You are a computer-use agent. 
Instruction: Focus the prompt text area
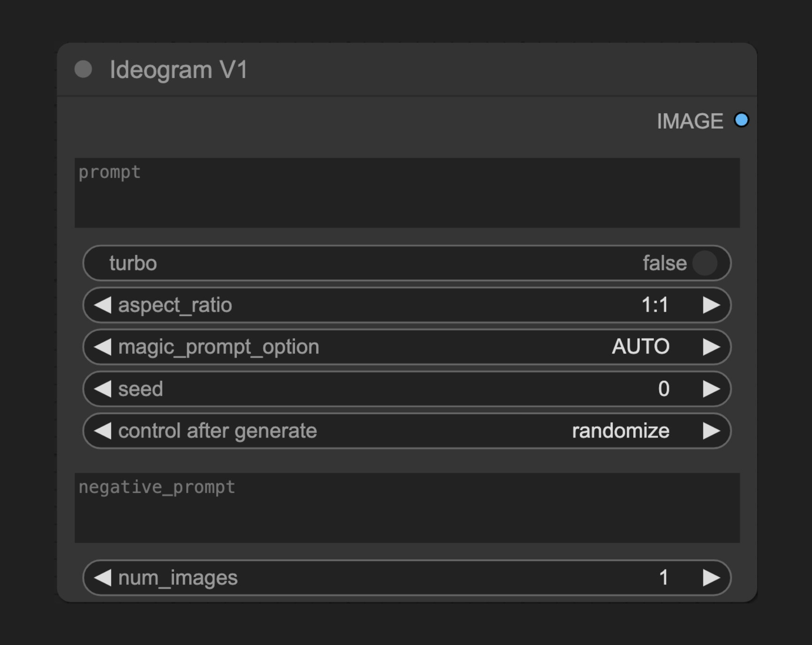(407, 193)
